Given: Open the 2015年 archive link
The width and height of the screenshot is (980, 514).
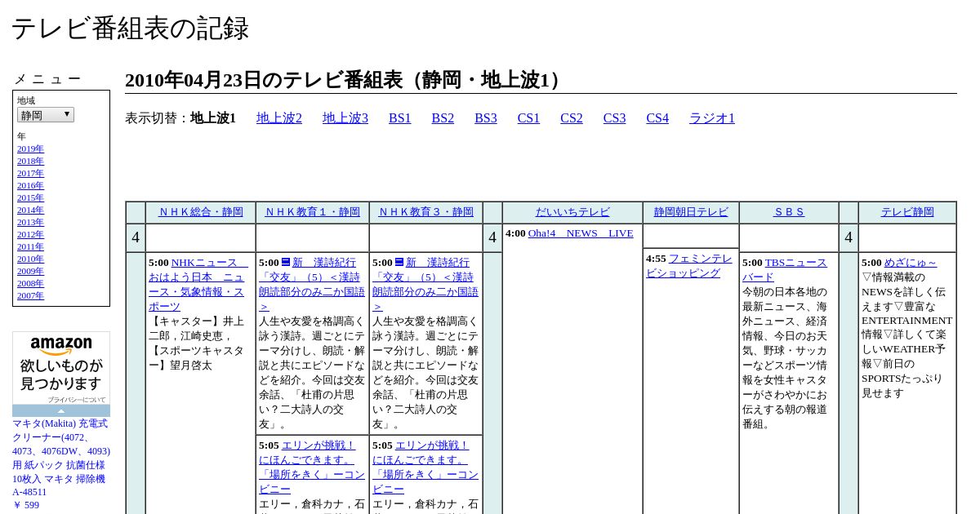Looking at the screenshot, I should (30, 197).
